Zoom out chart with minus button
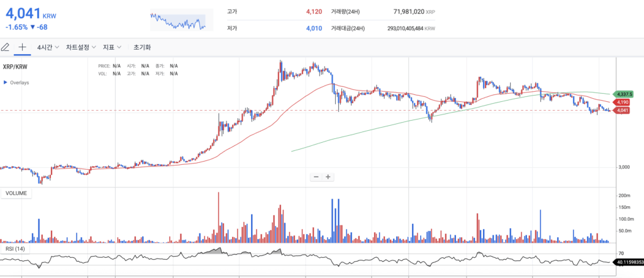The width and height of the screenshot is (644, 278). tap(316, 177)
